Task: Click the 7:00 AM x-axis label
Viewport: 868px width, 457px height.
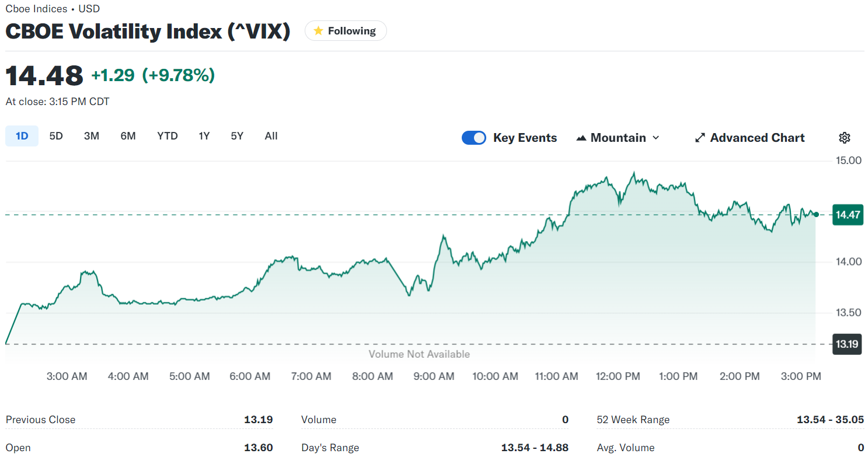Action: point(311,376)
